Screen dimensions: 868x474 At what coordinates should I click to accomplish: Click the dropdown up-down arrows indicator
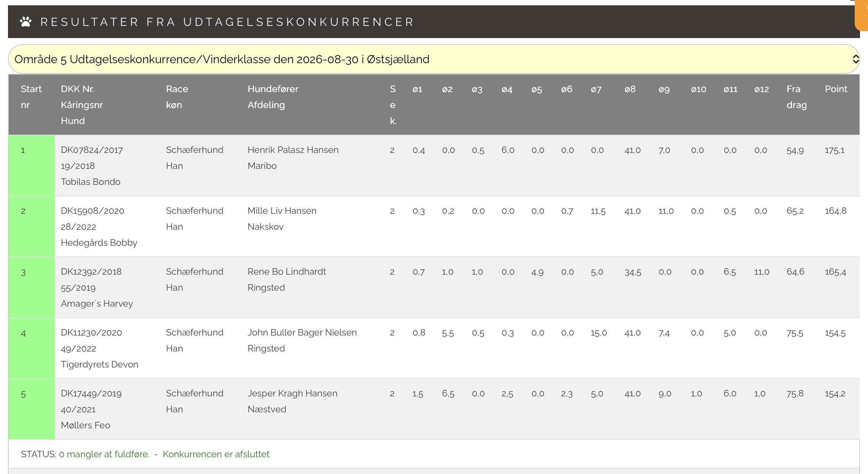point(855,59)
